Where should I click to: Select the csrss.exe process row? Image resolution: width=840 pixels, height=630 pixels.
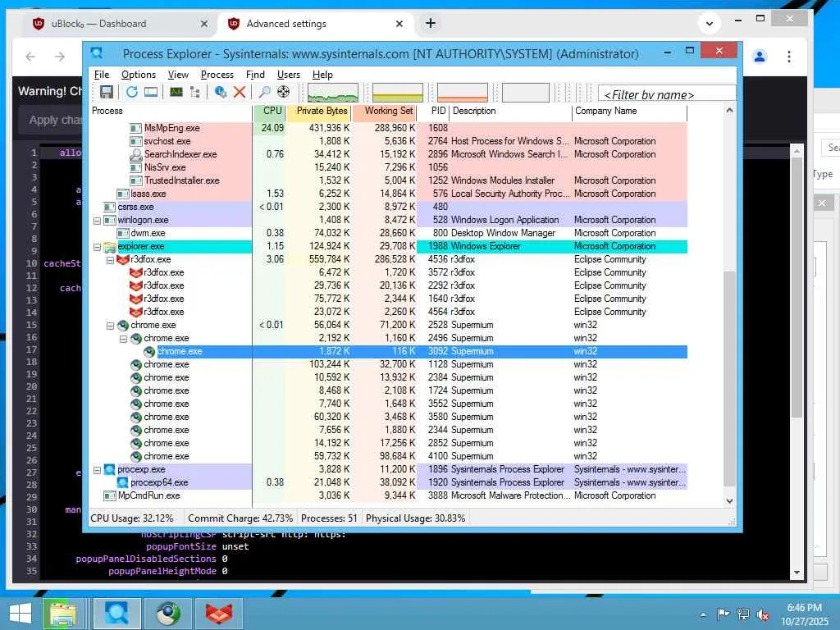pos(388,207)
